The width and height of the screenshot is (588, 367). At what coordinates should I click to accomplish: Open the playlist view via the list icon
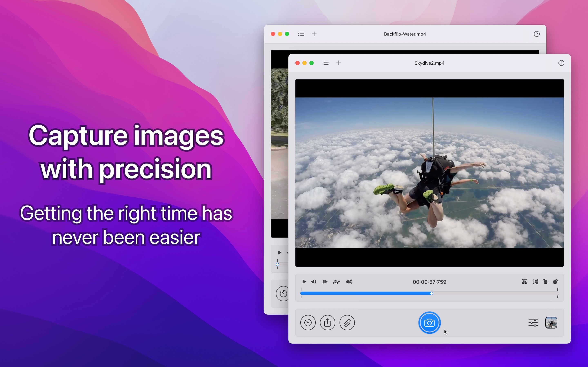tap(326, 63)
